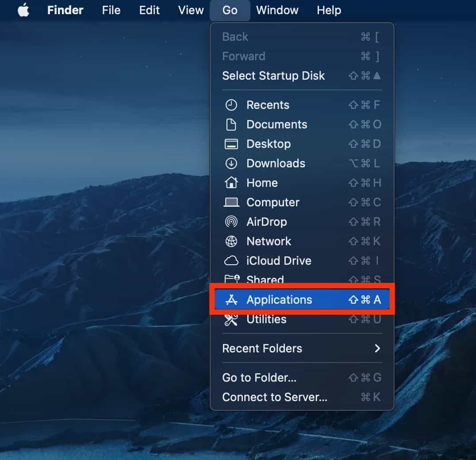This screenshot has height=460, width=476.
Task: Select Recents from the Go menu
Action: [302, 105]
